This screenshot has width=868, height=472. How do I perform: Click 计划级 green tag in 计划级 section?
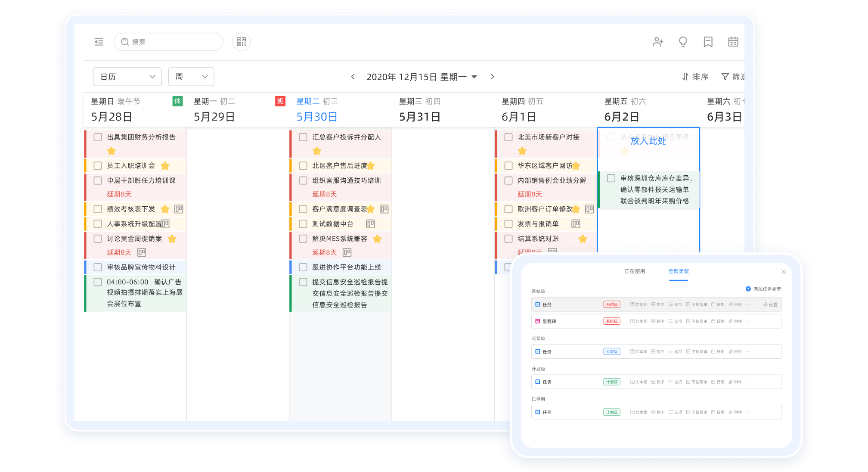point(612,382)
